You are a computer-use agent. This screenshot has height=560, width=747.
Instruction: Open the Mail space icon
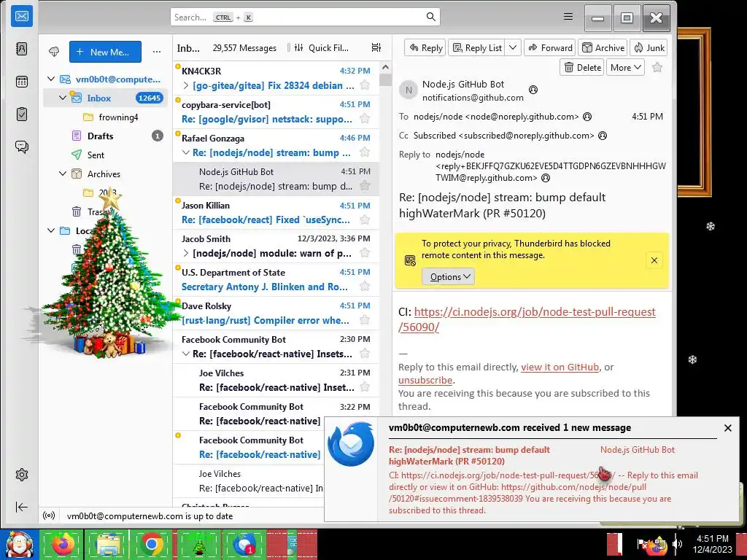click(22, 17)
